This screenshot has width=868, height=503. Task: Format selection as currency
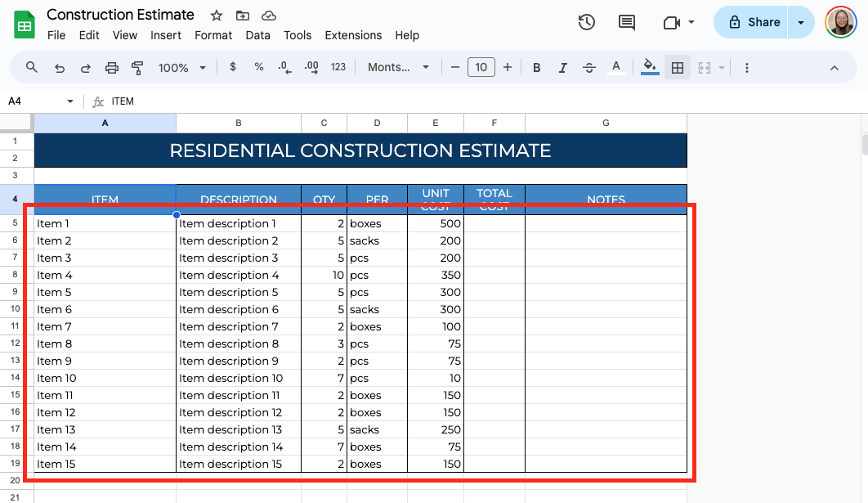tap(233, 68)
